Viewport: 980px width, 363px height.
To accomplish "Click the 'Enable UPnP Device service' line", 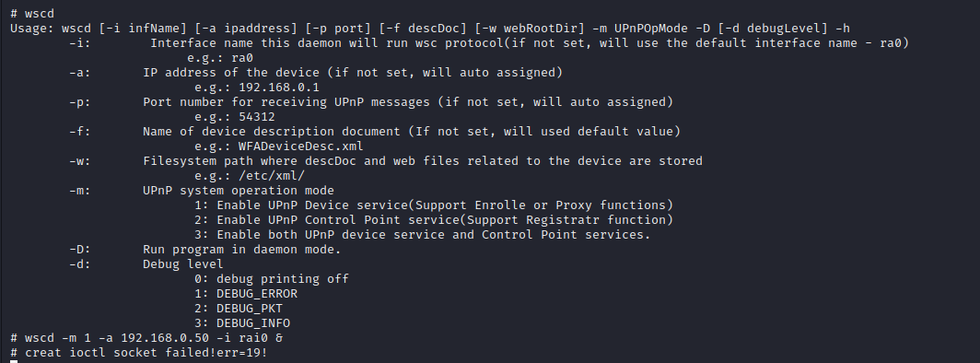I will (434, 205).
